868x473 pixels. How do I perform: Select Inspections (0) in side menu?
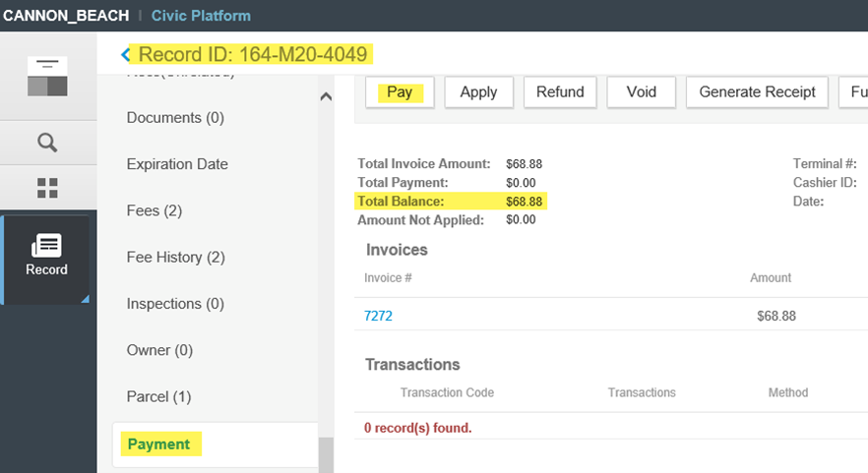tap(175, 304)
